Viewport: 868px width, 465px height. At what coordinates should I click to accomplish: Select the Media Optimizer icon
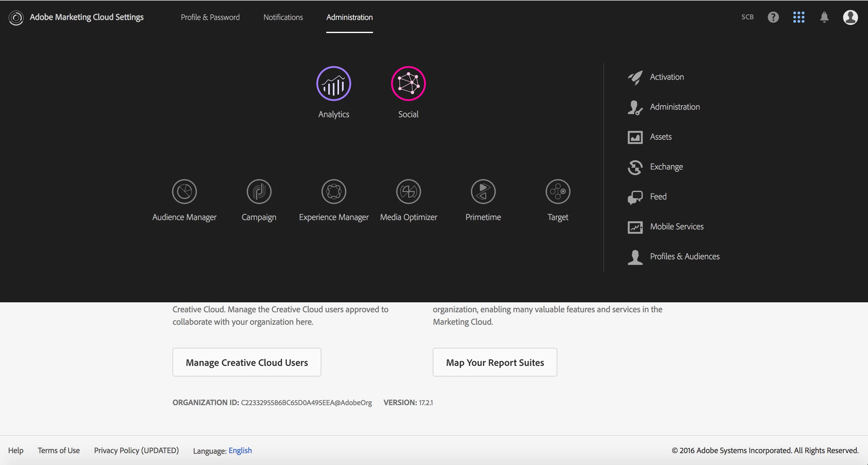pyautogui.click(x=408, y=192)
